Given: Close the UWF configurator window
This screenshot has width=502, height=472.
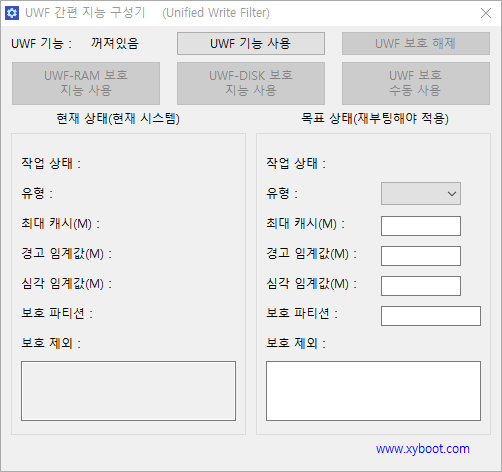Looking at the screenshot, I should point(486,13).
